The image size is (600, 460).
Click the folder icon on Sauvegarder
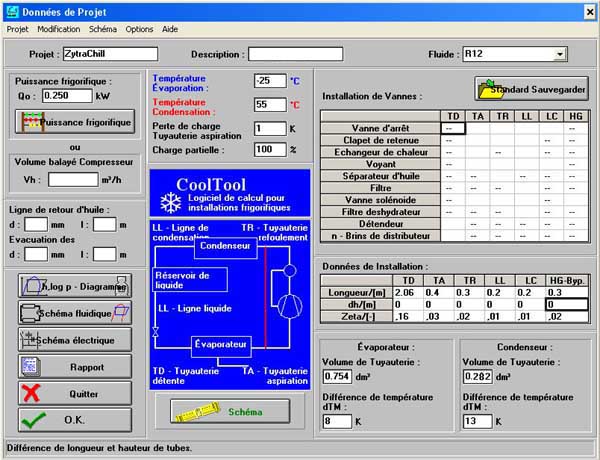point(490,89)
